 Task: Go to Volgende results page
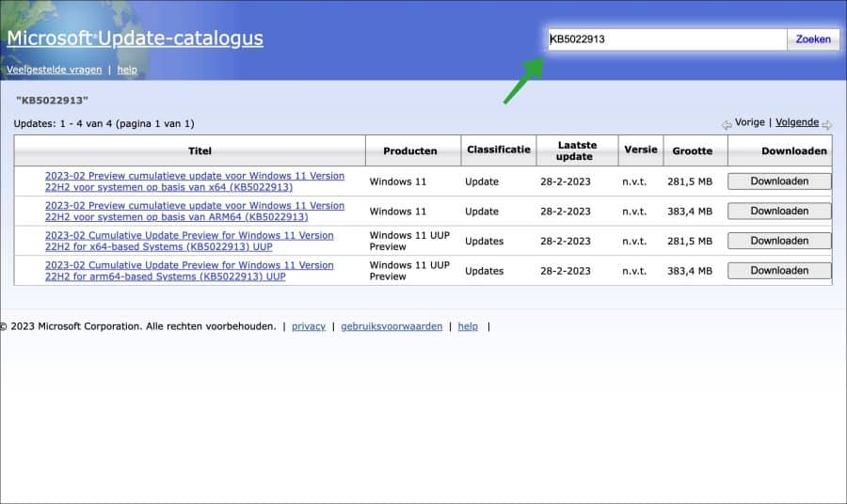[797, 122]
